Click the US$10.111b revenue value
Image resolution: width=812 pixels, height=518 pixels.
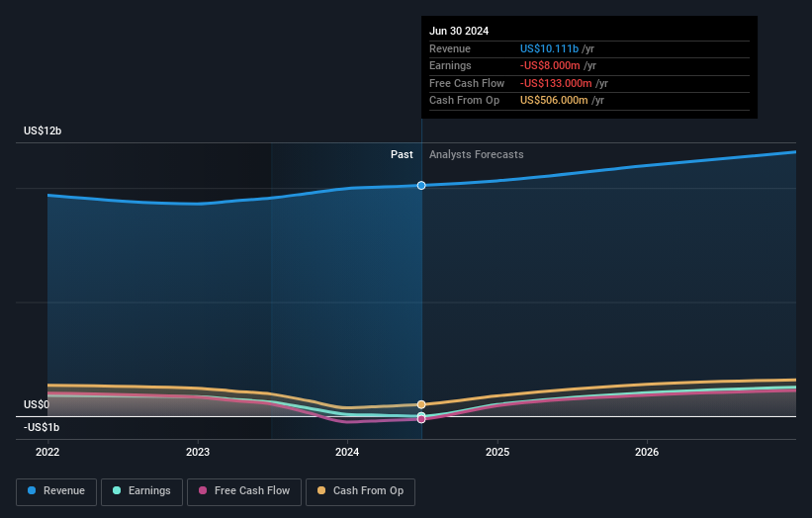(550, 48)
